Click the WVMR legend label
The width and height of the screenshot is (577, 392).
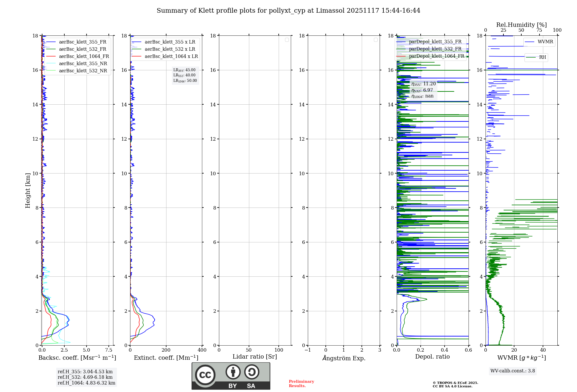coord(545,42)
